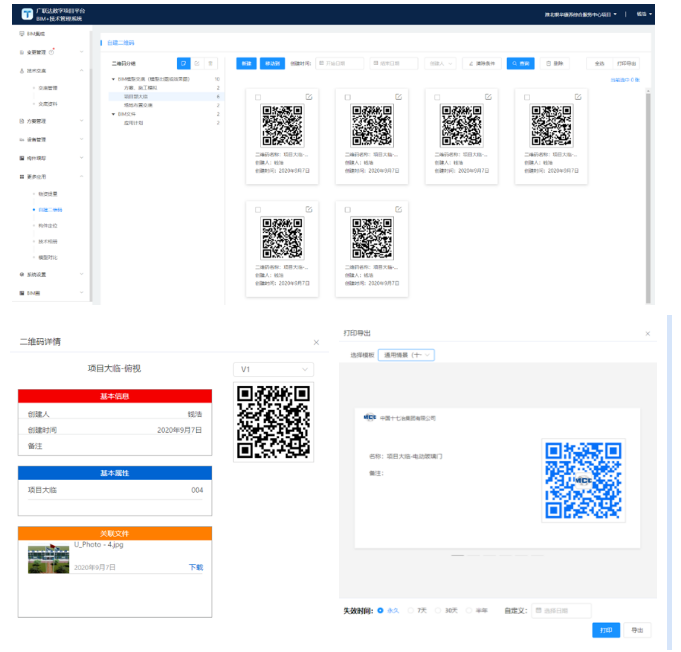Click the blue T platform logo in header

tap(27, 14)
